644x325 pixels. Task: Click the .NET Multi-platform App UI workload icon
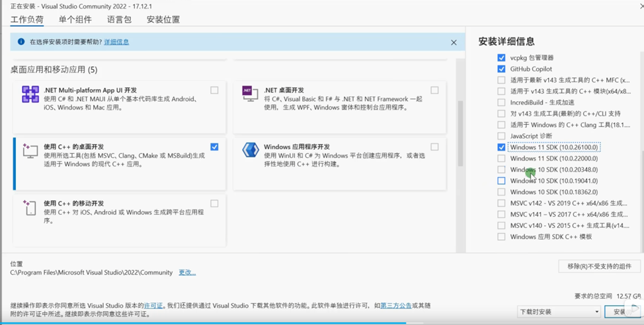coord(31,94)
